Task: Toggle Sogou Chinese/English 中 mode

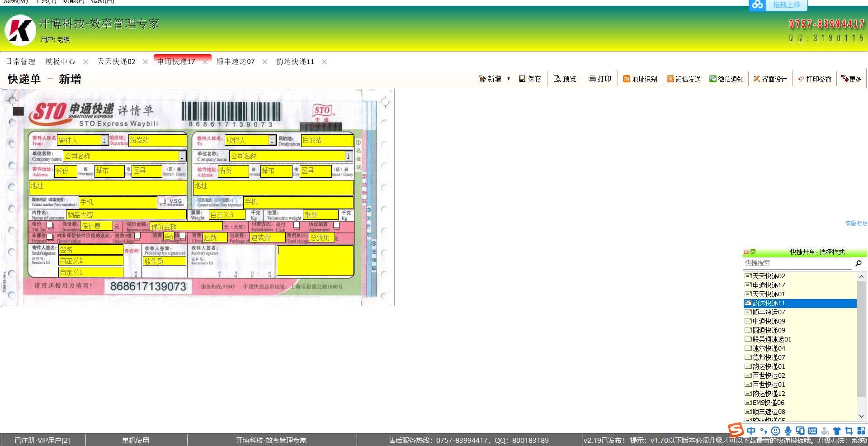Action: (751, 431)
